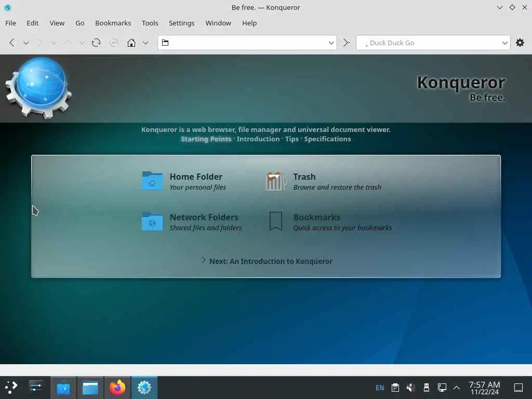This screenshot has width=532, height=399.
Task: Open the Help menu
Action: (x=249, y=23)
